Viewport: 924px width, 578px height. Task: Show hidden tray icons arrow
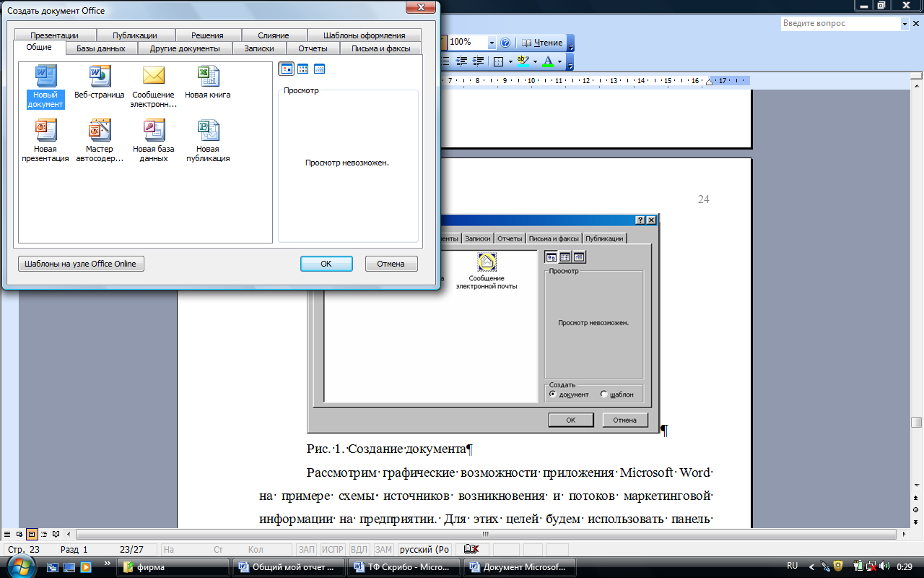tap(812, 566)
